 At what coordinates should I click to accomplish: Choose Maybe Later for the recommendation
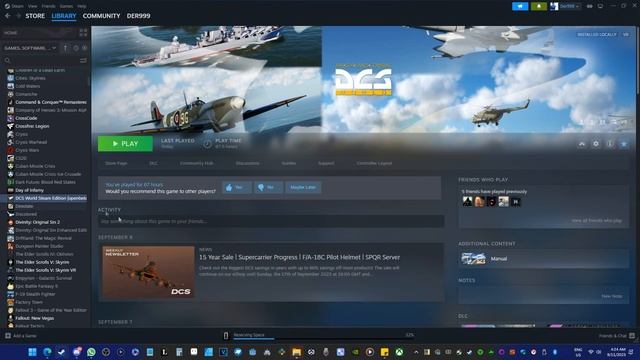coord(303,187)
